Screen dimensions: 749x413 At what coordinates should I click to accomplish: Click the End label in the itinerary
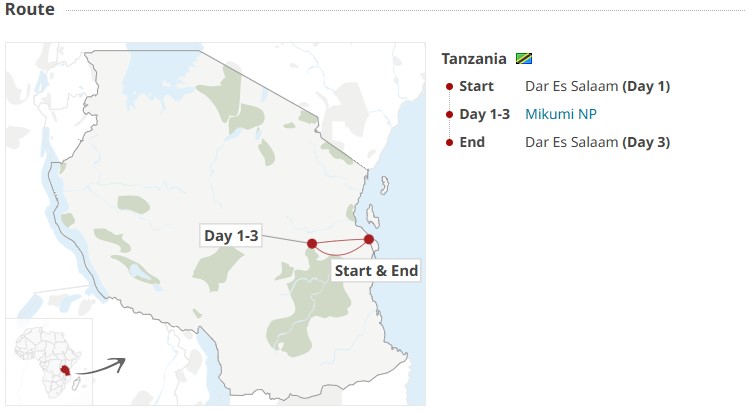pos(472,142)
